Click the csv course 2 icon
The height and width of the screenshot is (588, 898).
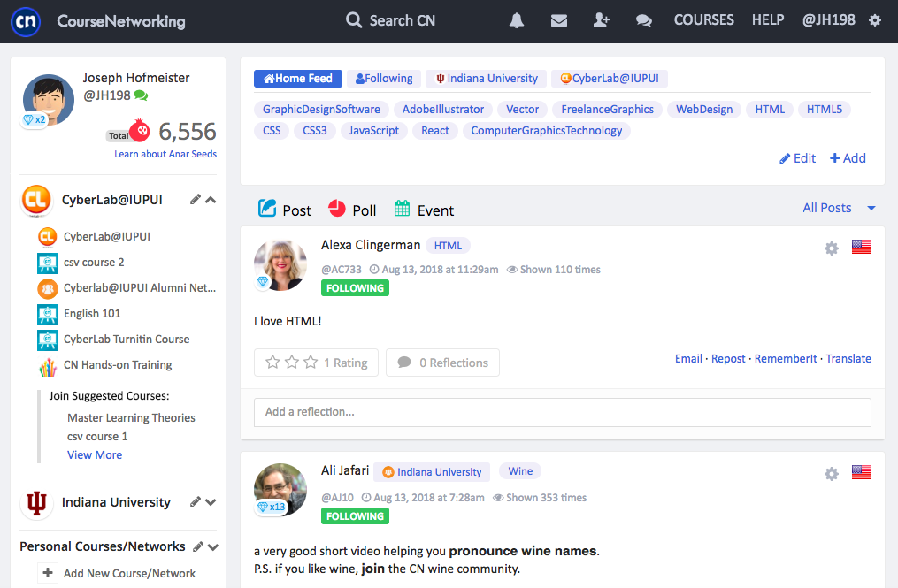(48, 263)
